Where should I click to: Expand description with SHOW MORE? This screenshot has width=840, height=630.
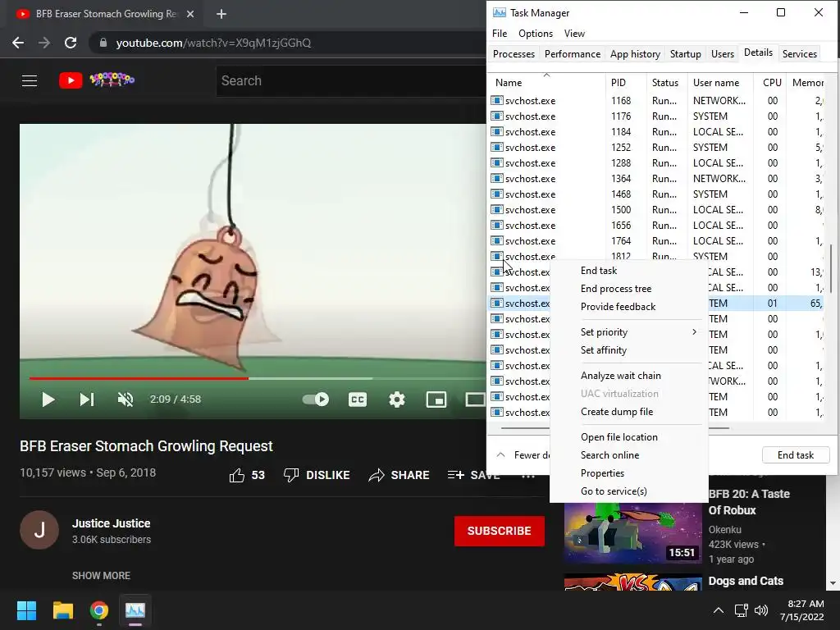point(101,575)
